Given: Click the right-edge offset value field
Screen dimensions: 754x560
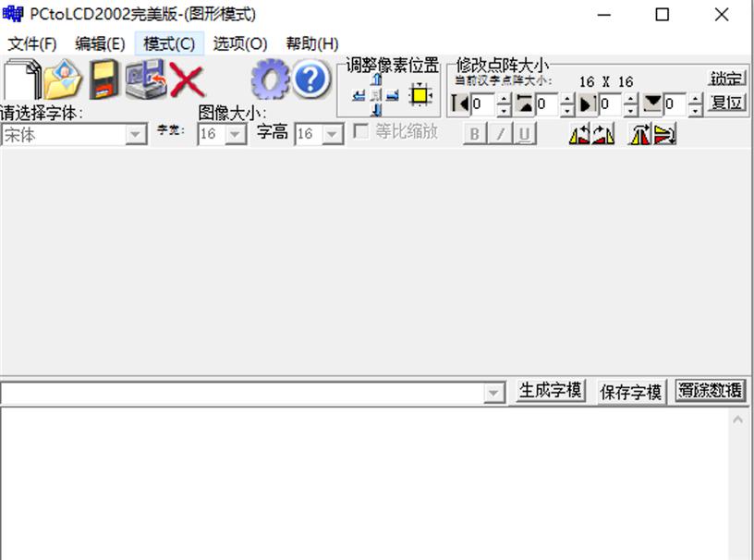Looking at the screenshot, I should 611,104.
